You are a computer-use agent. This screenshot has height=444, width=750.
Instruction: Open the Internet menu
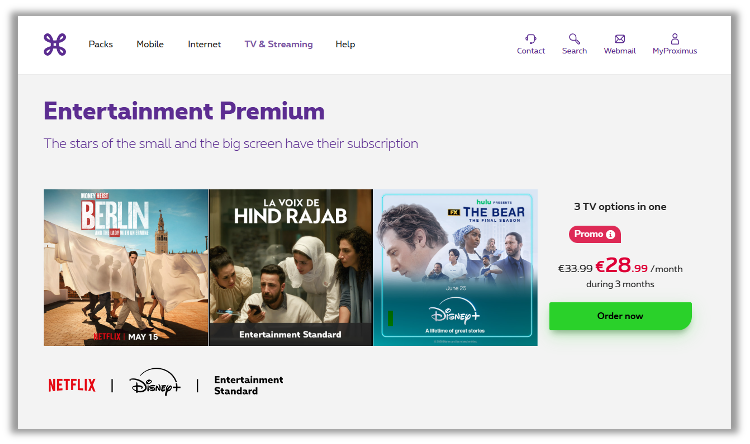click(x=204, y=44)
